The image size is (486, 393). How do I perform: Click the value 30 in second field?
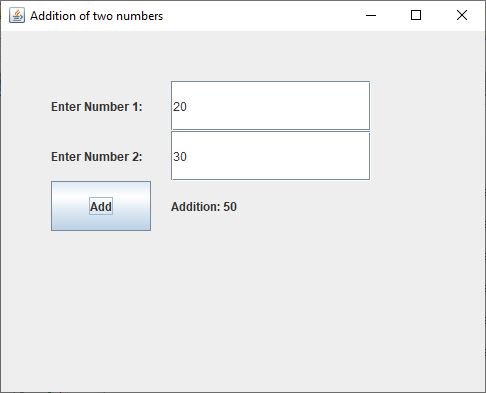point(180,157)
